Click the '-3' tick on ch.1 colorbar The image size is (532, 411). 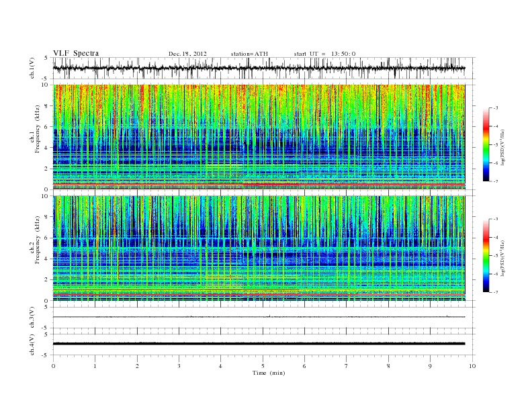(496, 108)
